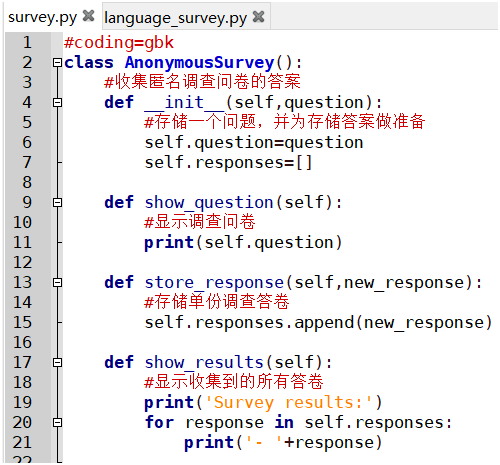Click the 'Survey results:' string literal
Screen dimensions: 500x465
click(289, 403)
